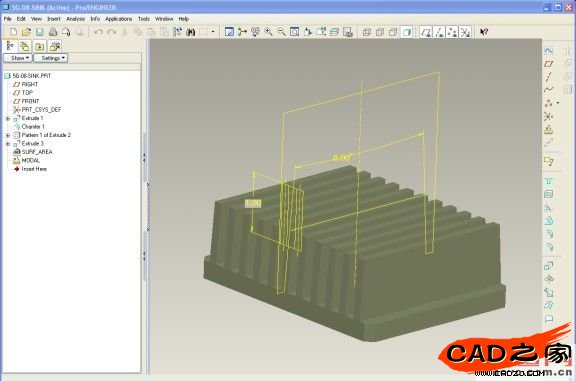The image size is (576, 381).
Task: Open the binoculars Find tool
Action: [x=190, y=32]
